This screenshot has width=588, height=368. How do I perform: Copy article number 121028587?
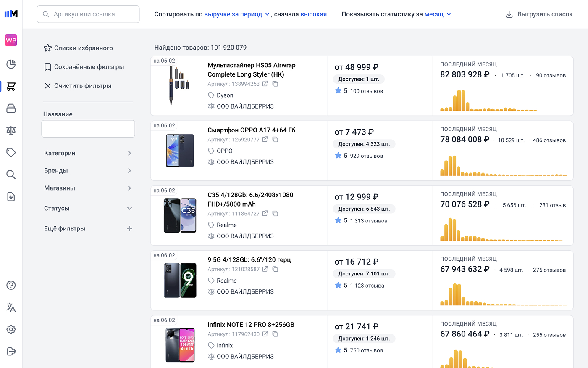coord(275,269)
